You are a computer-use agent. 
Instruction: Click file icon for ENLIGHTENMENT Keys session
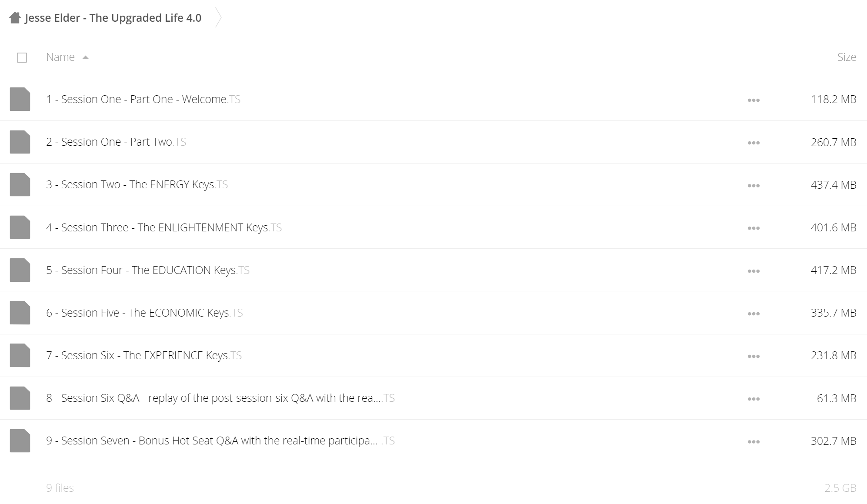tap(20, 227)
